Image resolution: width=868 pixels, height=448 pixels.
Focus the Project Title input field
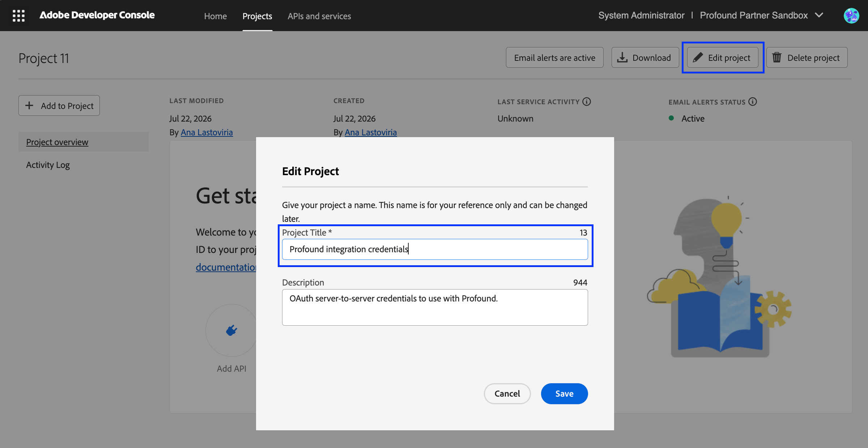[x=435, y=249]
